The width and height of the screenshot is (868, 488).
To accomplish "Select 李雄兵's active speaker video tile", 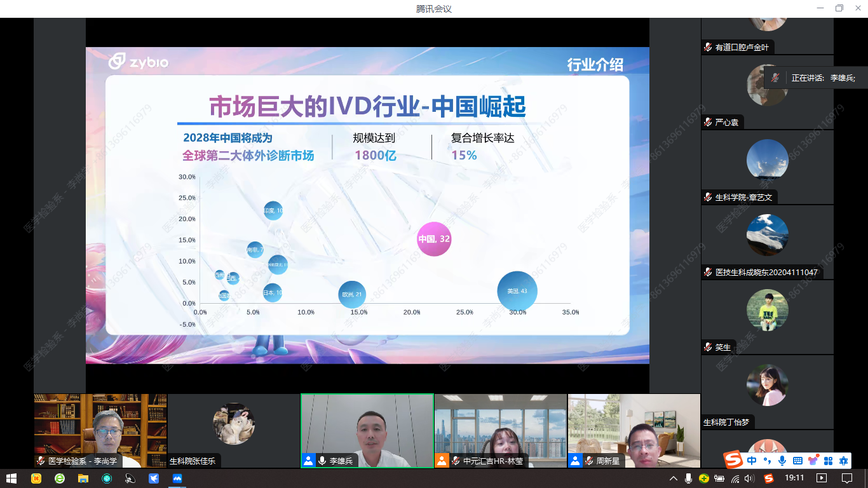I will (367, 430).
